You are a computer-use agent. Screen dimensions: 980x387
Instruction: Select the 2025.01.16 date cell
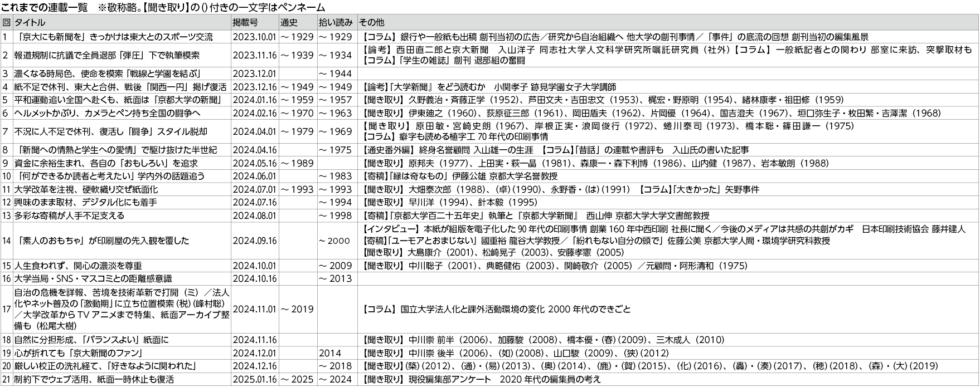[254, 380]
